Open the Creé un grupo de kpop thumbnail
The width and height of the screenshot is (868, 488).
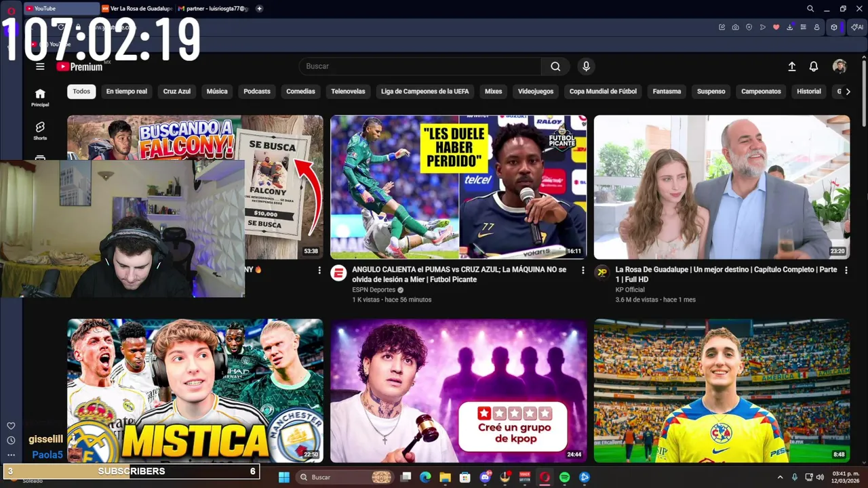tap(458, 391)
